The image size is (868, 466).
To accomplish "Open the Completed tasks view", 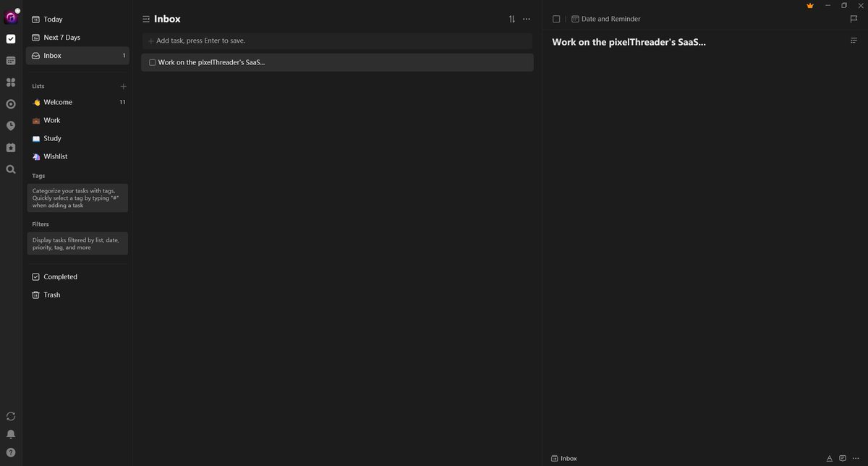I will tap(77, 277).
